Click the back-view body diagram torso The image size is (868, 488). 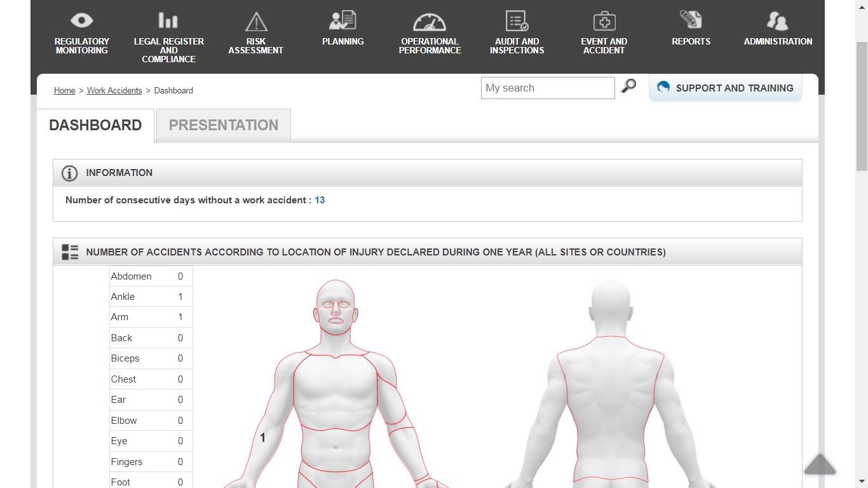click(610, 408)
